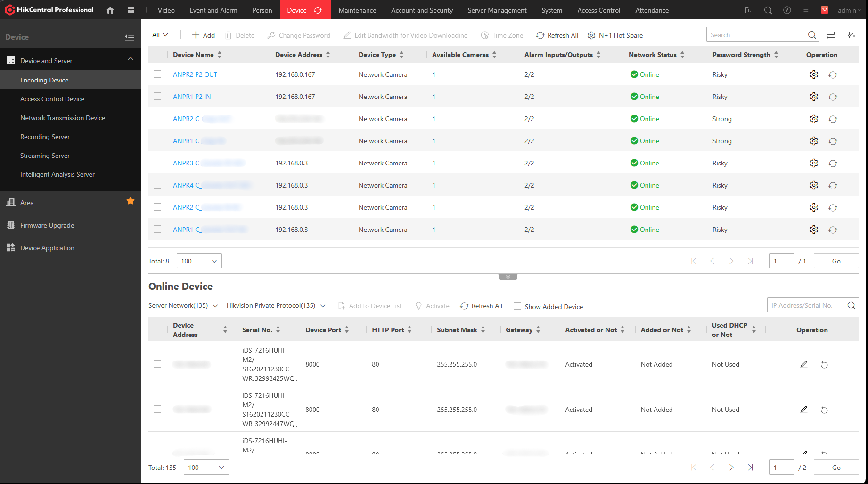Refresh the ANPR1 P2 IN device row

[833, 97]
